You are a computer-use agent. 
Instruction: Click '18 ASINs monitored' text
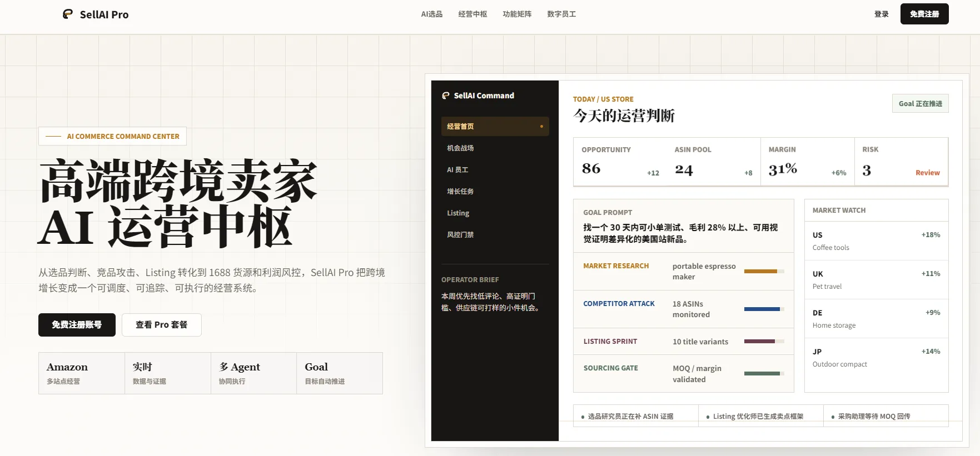691,309
